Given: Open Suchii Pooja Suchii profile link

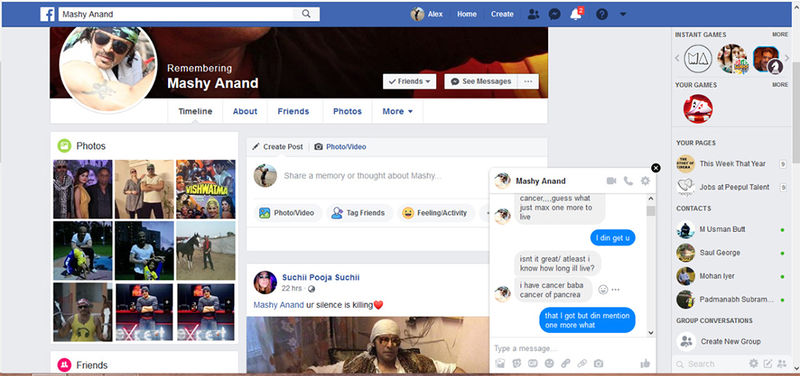Looking at the screenshot, I should [320, 278].
